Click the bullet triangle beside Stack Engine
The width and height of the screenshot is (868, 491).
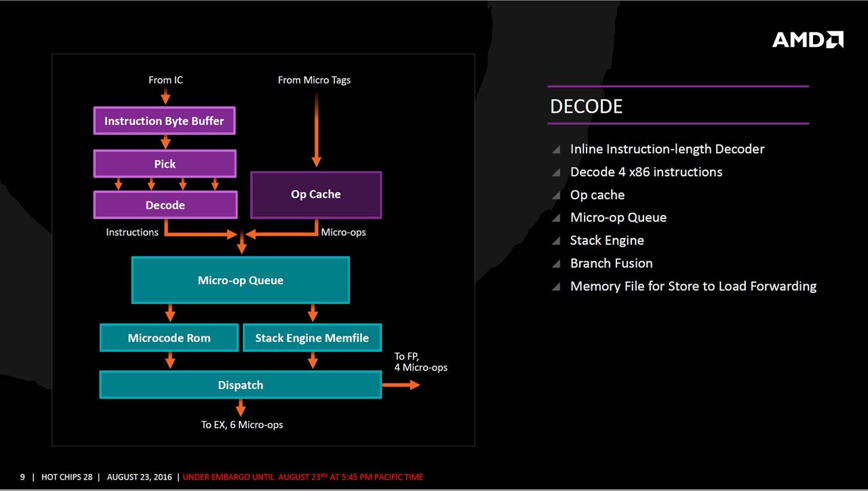point(556,241)
